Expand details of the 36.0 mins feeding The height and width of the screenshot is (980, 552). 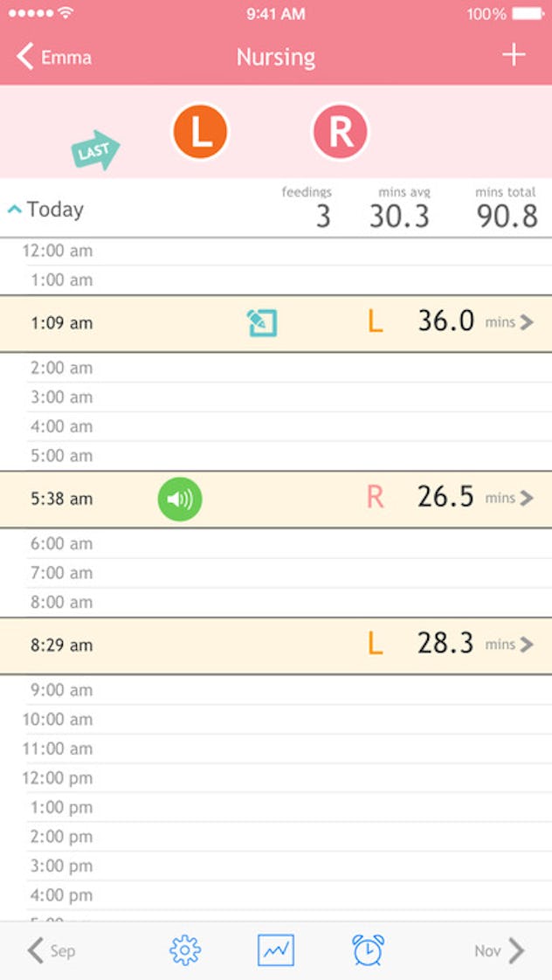click(x=525, y=322)
